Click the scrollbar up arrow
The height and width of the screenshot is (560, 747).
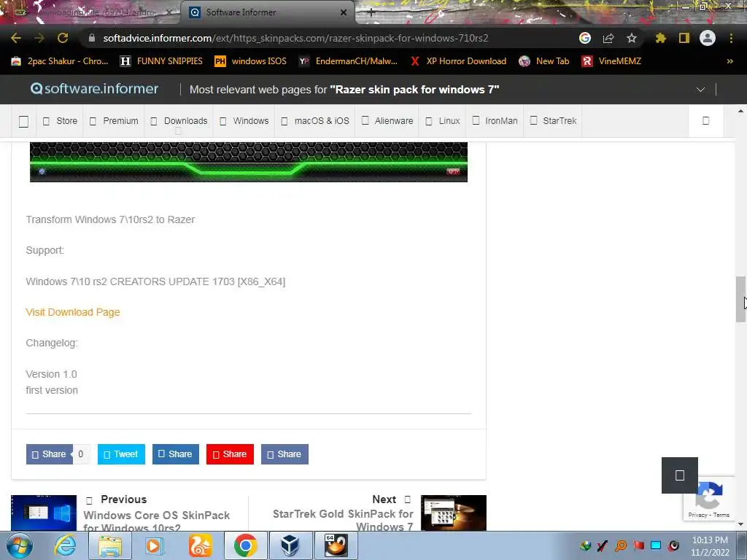coord(741,111)
